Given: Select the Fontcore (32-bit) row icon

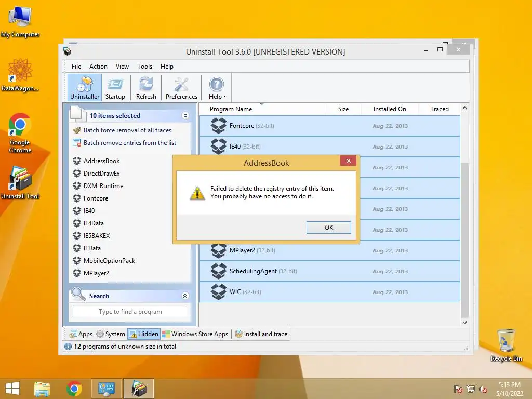Looking at the screenshot, I should [x=219, y=126].
